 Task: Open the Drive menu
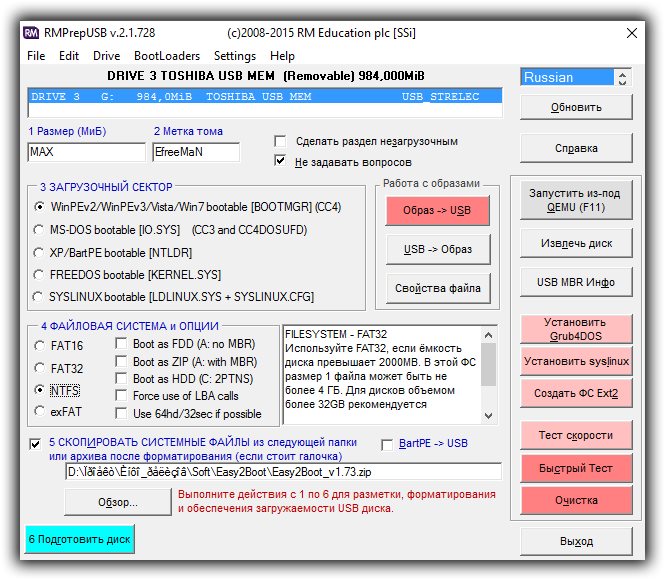(x=106, y=56)
